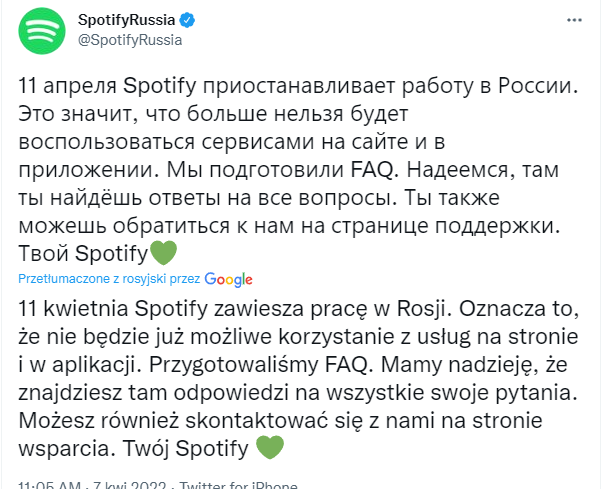The height and width of the screenshot is (489, 605).
Task: Click the Google logo in translation credit
Action: (x=229, y=279)
